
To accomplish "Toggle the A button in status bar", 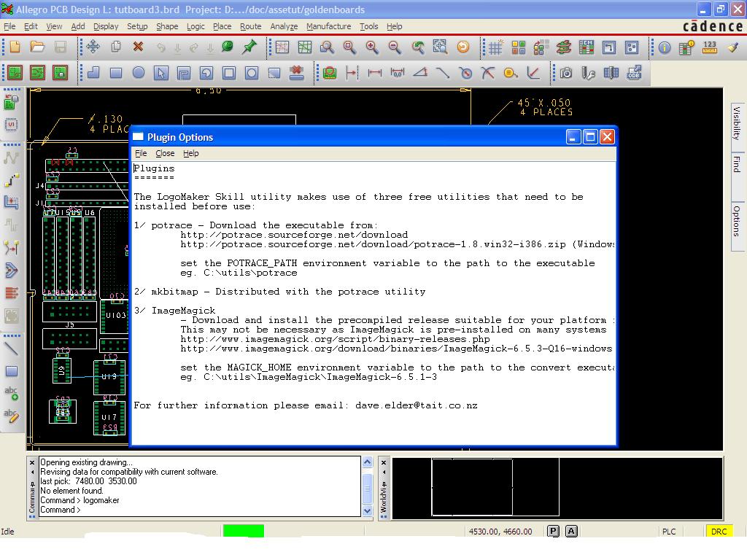I will pyautogui.click(x=571, y=532).
